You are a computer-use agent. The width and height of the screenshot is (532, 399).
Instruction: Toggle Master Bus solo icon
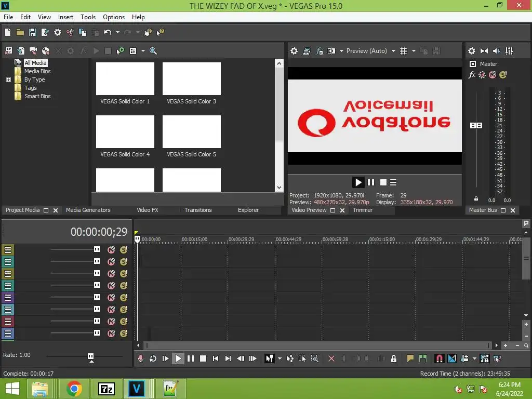pyautogui.click(x=503, y=75)
